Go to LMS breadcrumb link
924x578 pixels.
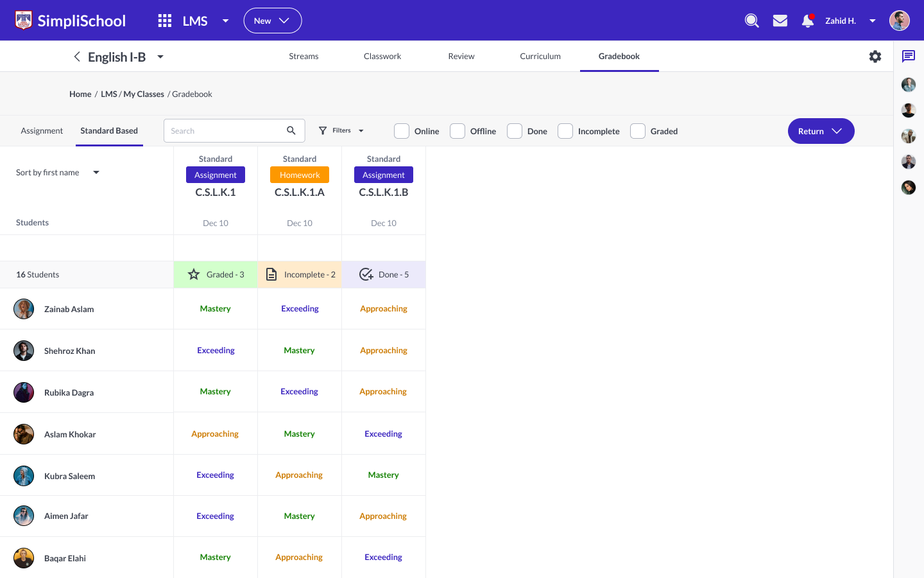tap(109, 94)
